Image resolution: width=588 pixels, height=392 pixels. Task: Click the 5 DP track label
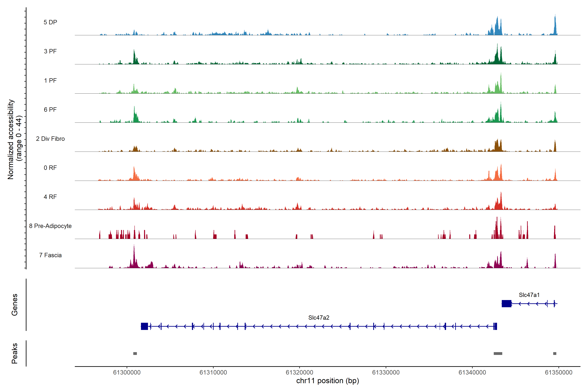coord(50,22)
